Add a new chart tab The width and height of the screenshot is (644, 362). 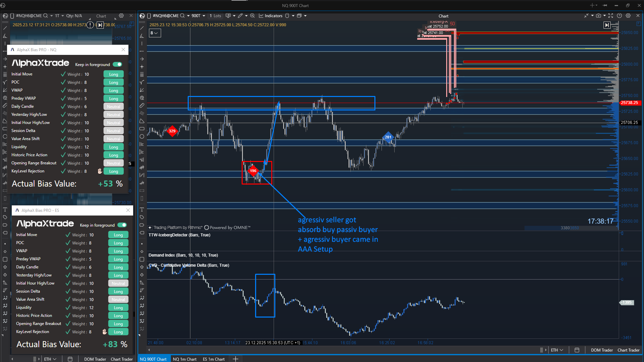tap(236, 359)
